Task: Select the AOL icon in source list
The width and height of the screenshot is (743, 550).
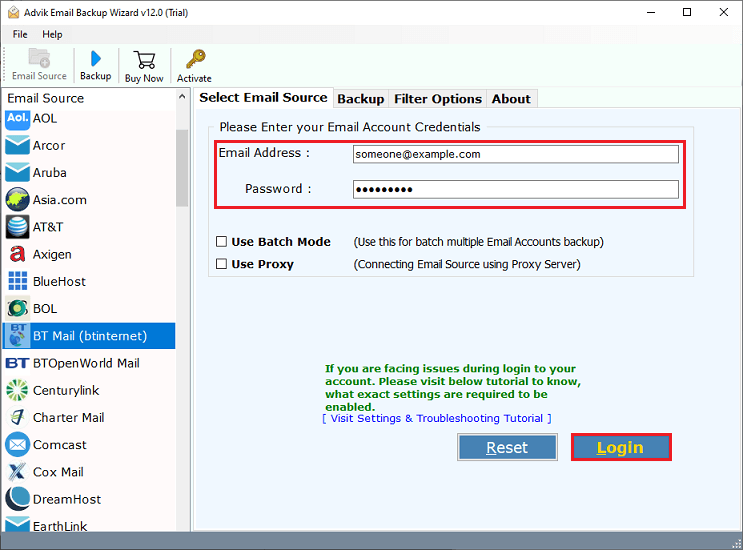Action: 18,118
